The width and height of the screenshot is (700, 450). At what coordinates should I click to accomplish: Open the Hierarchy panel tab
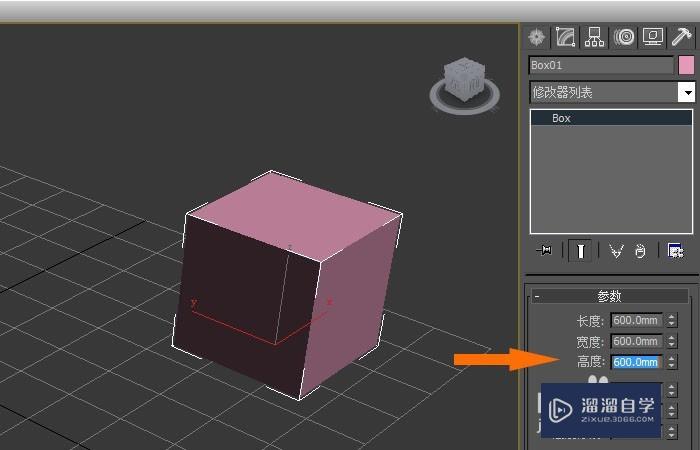point(595,37)
